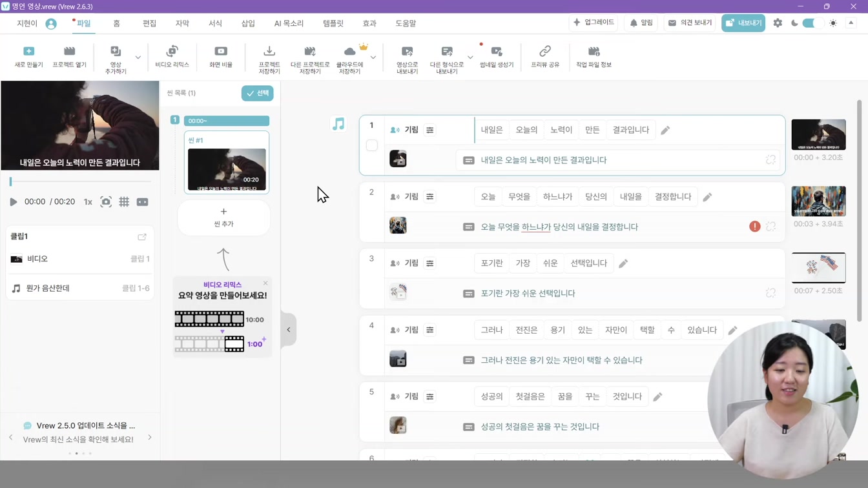Click the 의견 보내기 button
868x488 pixels.
tap(690, 23)
